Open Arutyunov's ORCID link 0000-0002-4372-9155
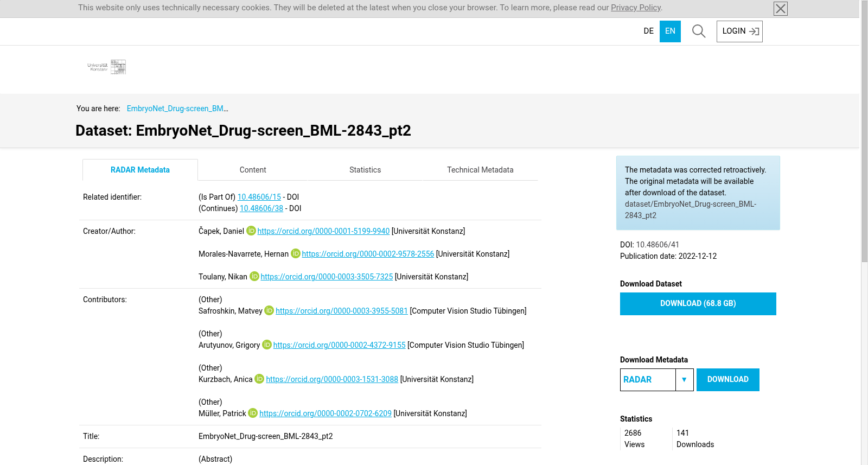The width and height of the screenshot is (868, 465). 340,345
